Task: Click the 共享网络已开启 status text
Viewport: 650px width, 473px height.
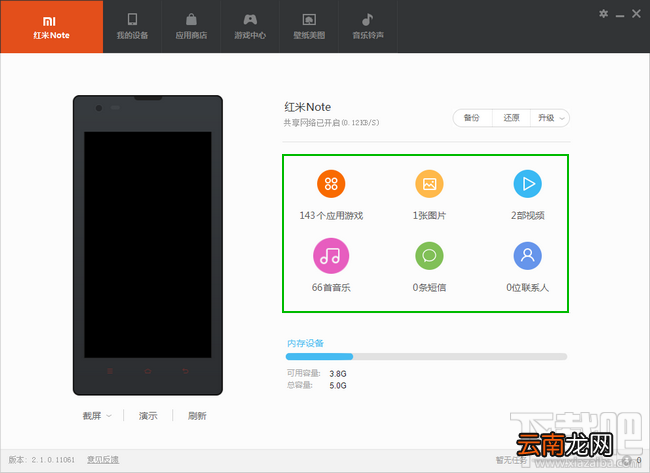Action: click(331, 123)
